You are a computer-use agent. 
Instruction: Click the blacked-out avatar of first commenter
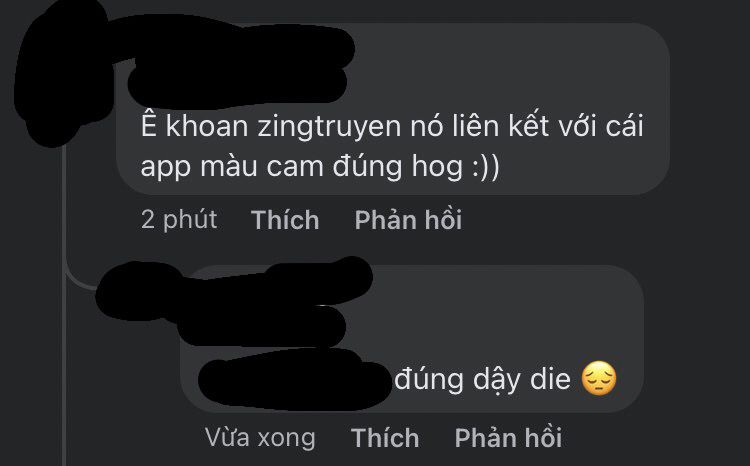(60, 72)
